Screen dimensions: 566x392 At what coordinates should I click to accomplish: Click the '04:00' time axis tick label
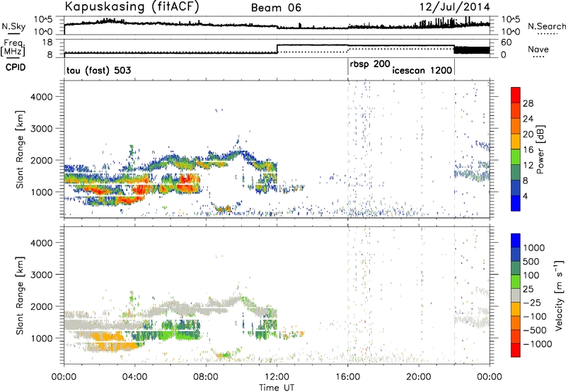click(x=134, y=377)
